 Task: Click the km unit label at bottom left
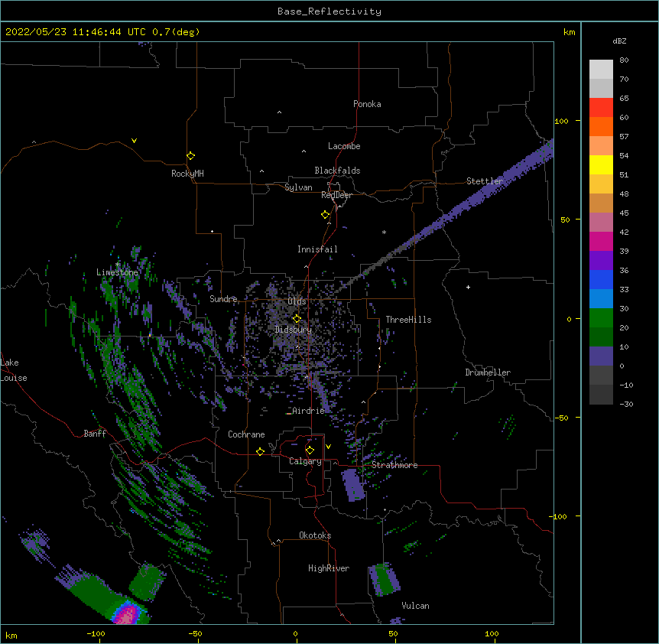(x=11, y=635)
